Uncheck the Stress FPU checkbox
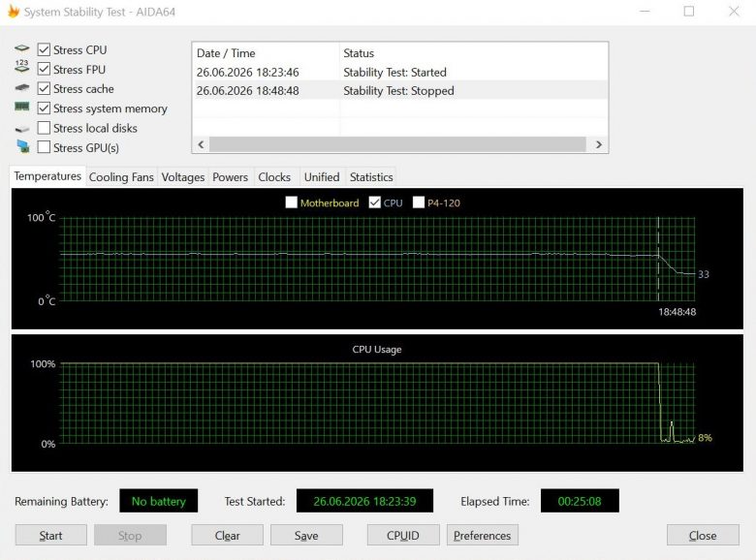756x560 pixels. [x=44, y=69]
